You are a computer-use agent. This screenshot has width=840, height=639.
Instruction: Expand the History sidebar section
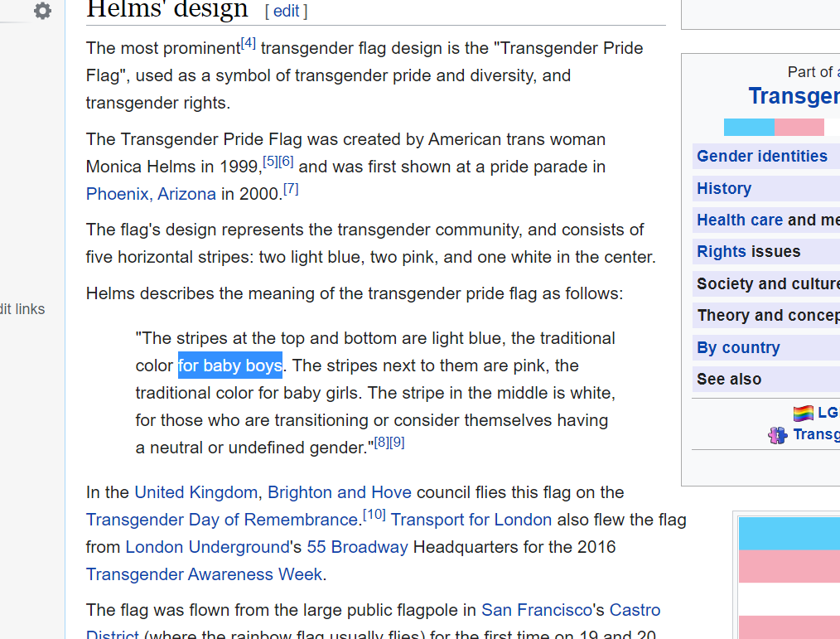pyautogui.click(x=766, y=188)
